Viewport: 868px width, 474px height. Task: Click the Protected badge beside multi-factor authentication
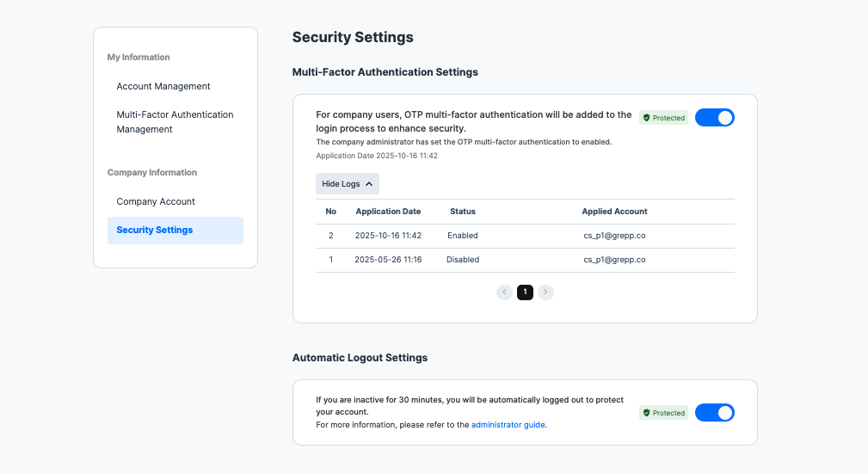pos(664,118)
